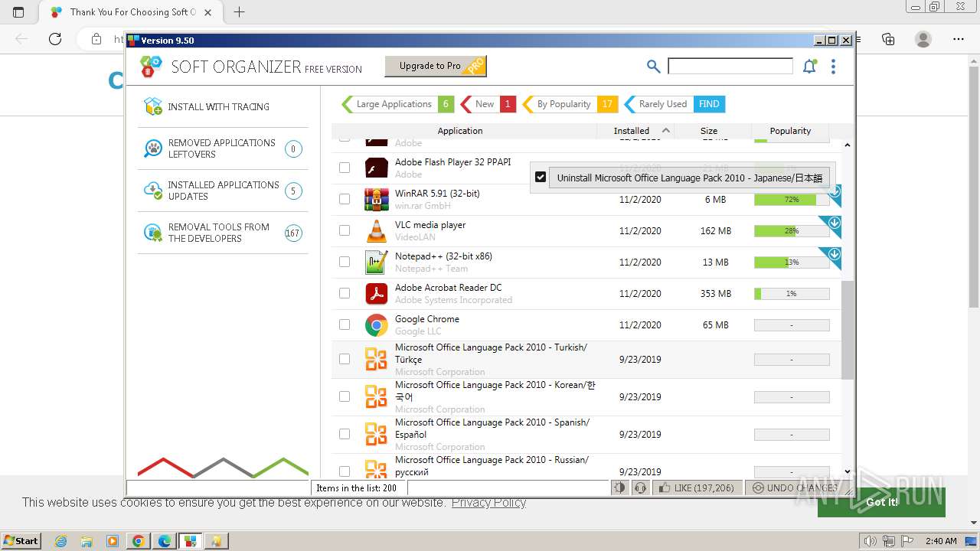Viewport: 980px width, 551px height.
Task: Select the Large Applications filter
Action: [x=397, y=104]
